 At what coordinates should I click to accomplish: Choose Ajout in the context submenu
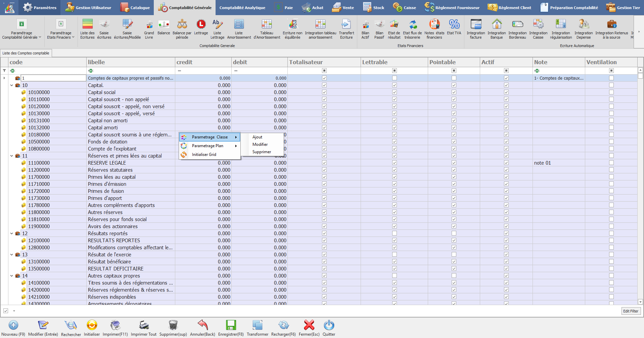pos(258,137)
